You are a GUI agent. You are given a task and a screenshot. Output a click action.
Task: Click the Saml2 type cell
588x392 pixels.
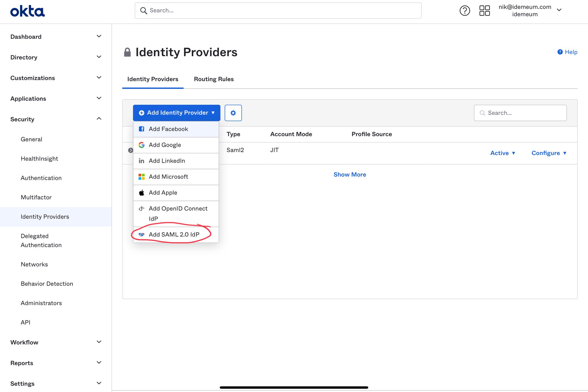click(235, 150)
